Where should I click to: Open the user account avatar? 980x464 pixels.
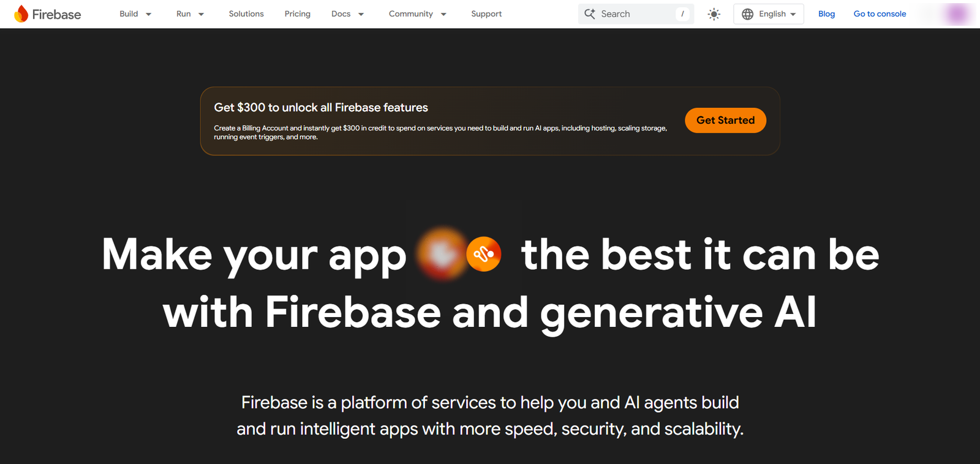pos(957,13)
